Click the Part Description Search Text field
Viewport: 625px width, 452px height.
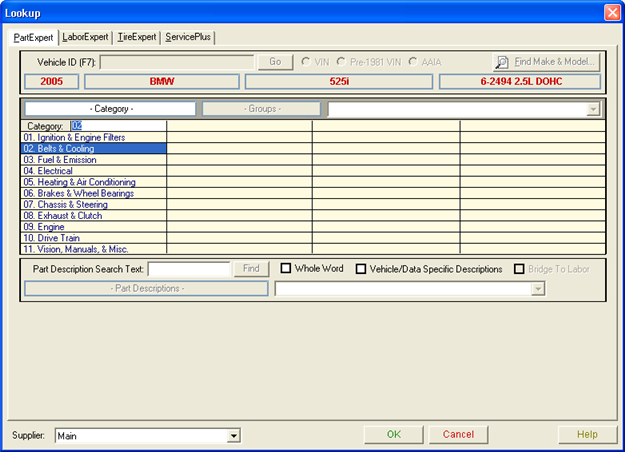[x=189, y=269]
